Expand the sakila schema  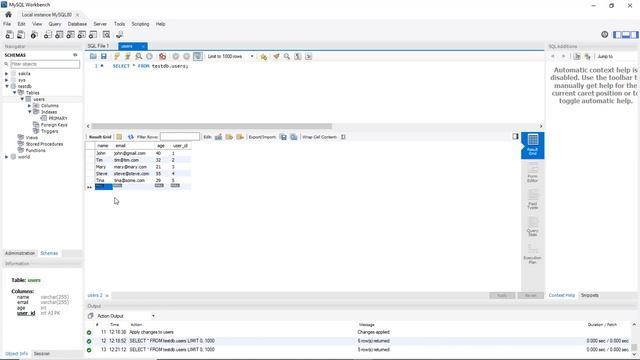[7, 74]
